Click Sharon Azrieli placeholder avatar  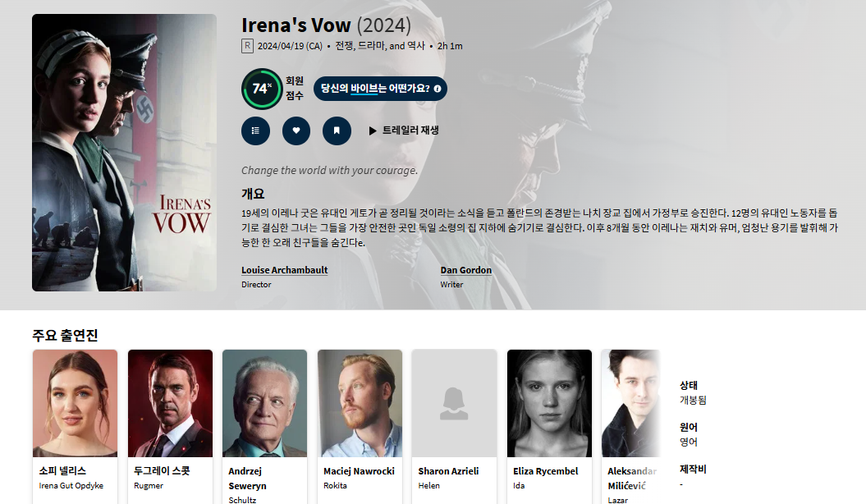tap(454, 403)
